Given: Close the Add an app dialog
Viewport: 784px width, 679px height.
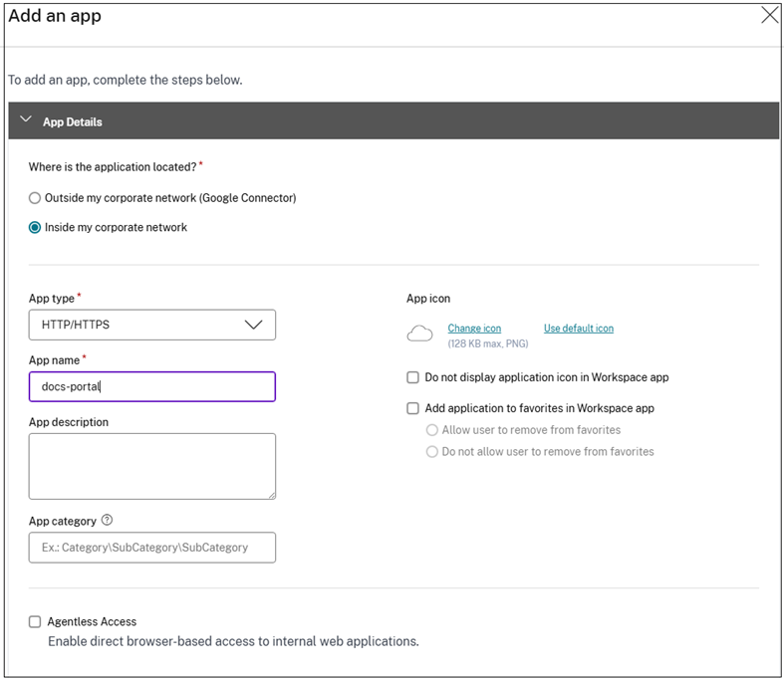Looking at the screenshot, I should point(770,15).
